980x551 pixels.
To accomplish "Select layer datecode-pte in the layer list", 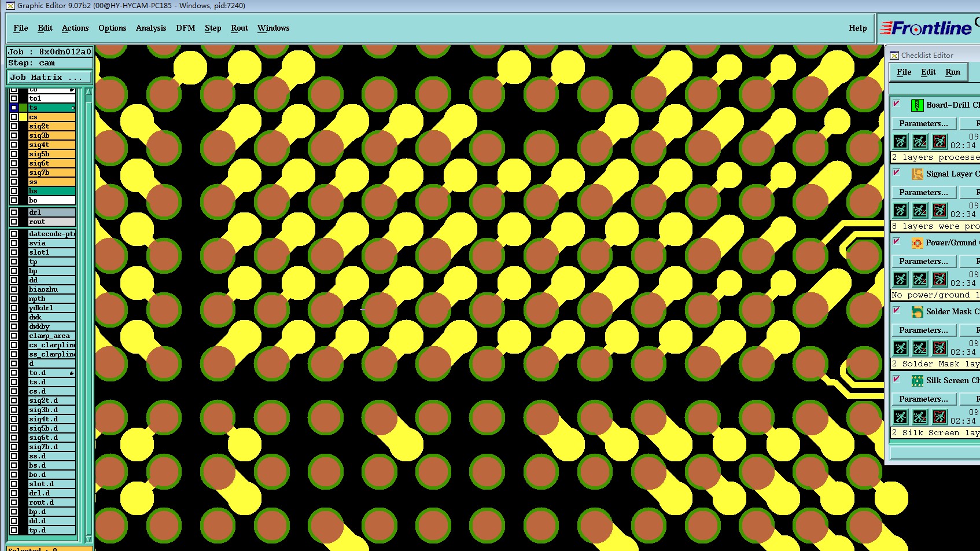I will [x=52, y=234].
